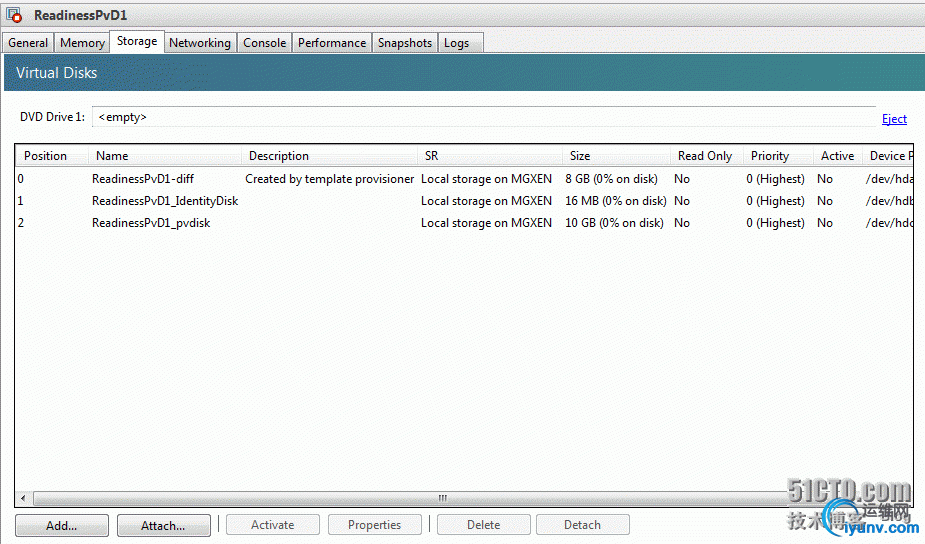
Task: Sort by the Read Only column header
Action: (707, 156)
